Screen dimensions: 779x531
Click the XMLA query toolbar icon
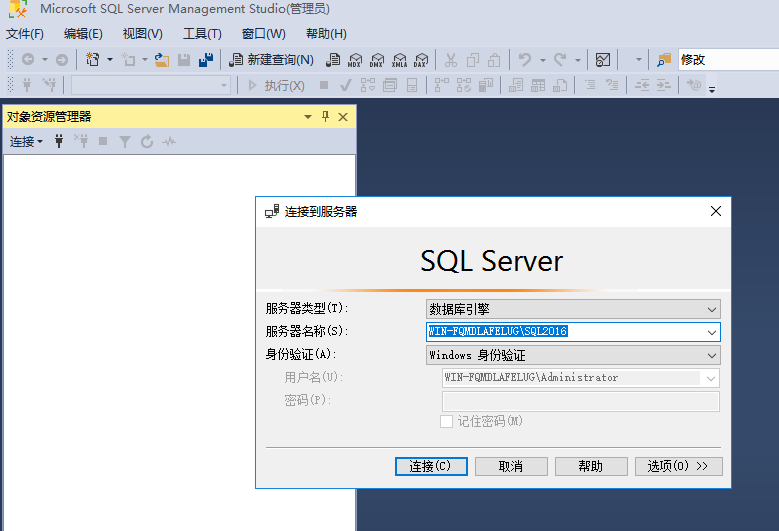click(x=399, y=60)
